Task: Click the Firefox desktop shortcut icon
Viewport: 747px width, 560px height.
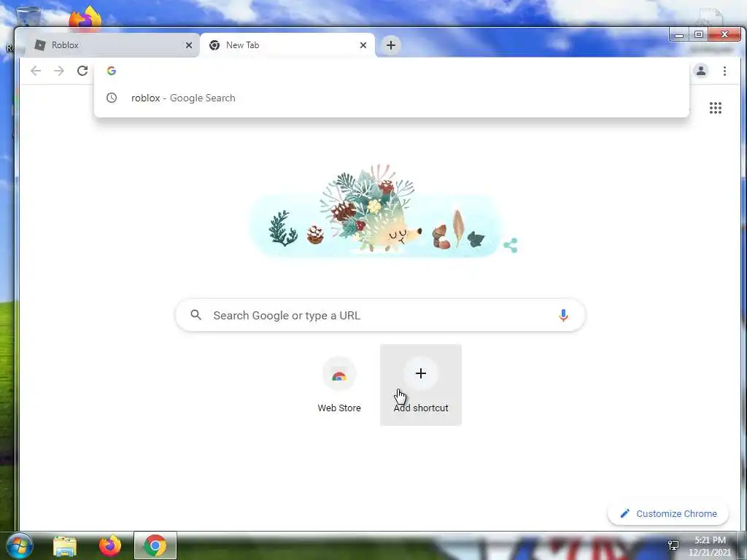Action: coord(85,18)
